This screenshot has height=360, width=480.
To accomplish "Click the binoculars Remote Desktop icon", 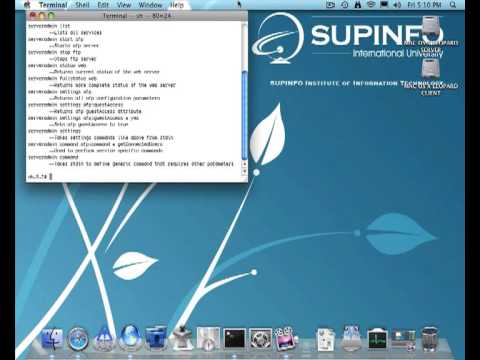I will point(358,5).
